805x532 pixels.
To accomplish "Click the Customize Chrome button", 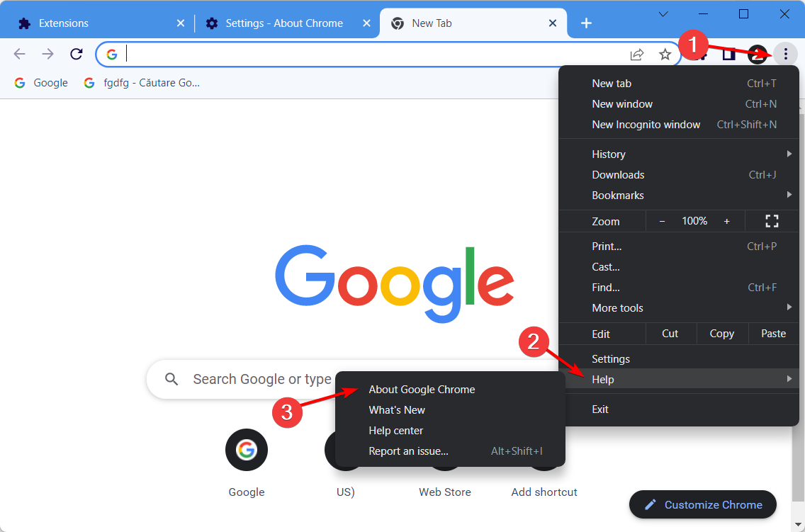I will pyautogui.click(x=702, y=504).
